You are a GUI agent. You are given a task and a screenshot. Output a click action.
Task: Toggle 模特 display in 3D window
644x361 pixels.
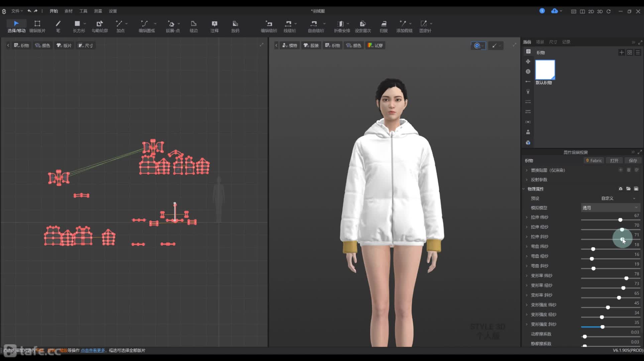click(290, 45)
